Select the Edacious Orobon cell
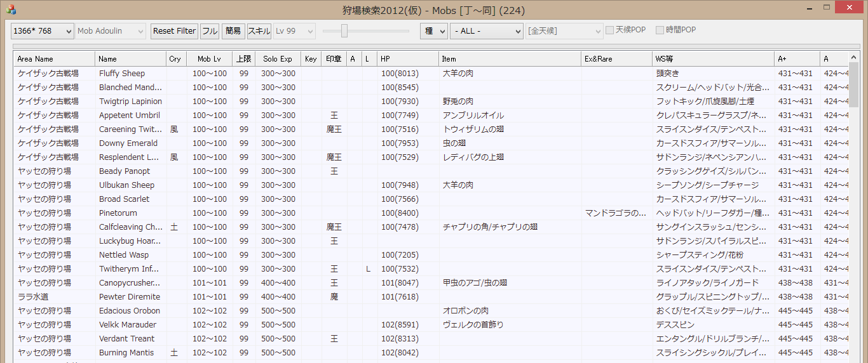Viewport: 868px width, 363px height. (131, 311)
